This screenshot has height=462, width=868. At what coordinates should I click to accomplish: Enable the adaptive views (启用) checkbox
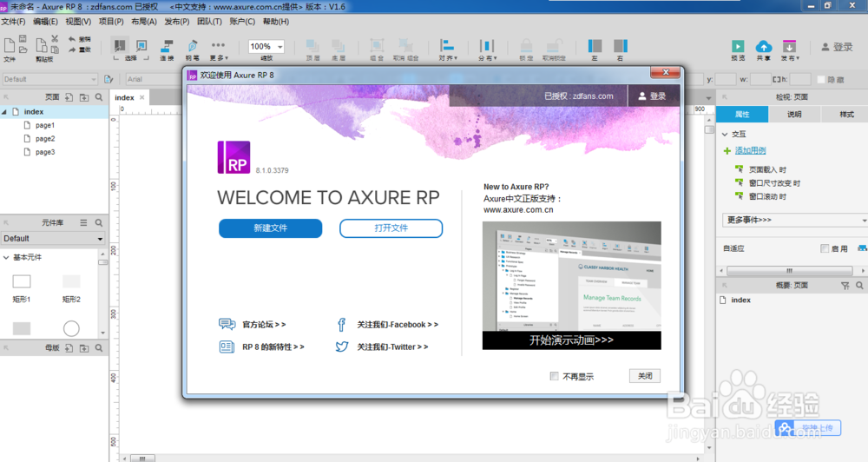coord(825,248)
